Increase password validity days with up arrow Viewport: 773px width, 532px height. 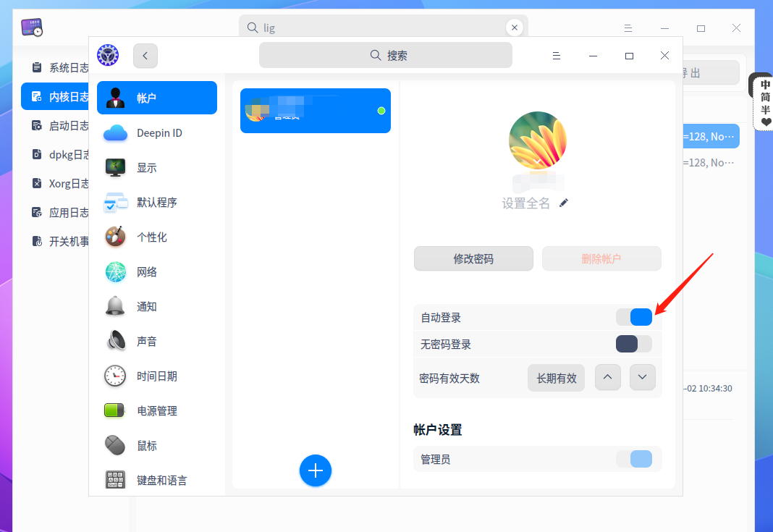click(x=608, y=377)
